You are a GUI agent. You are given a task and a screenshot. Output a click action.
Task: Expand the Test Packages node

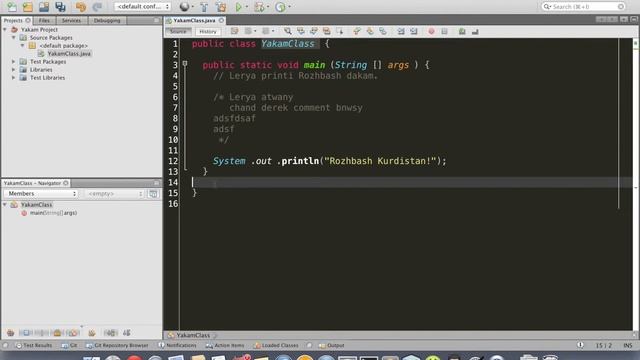pos(13,62)
